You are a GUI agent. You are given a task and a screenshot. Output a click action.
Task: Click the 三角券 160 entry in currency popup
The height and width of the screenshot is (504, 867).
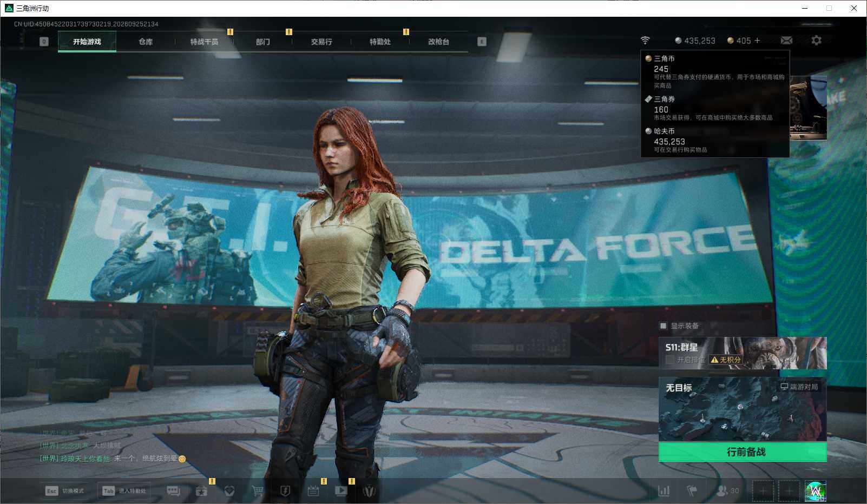click(x=714, y=108)
